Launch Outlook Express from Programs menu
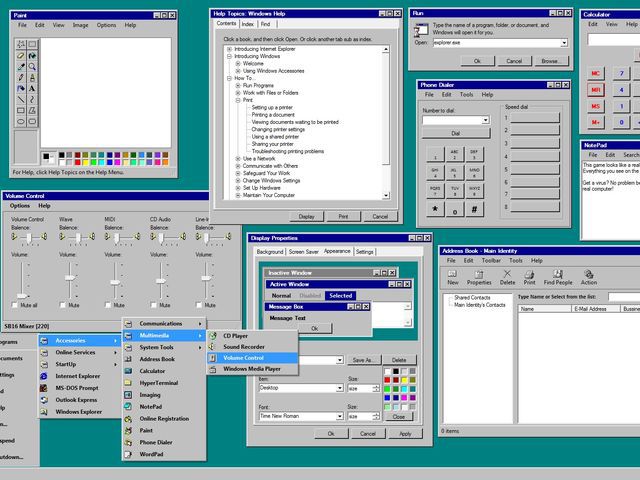 pyautogui.click(x=80, y=400)
